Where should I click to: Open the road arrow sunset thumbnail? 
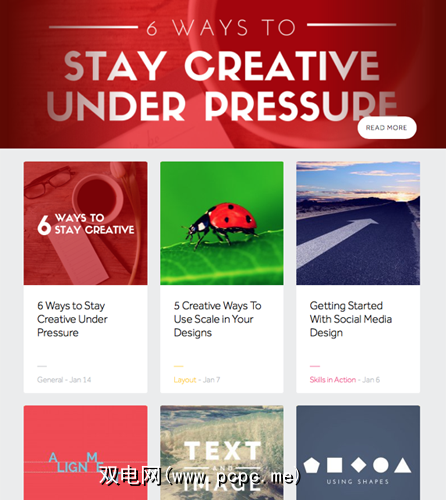click(358, 223)
